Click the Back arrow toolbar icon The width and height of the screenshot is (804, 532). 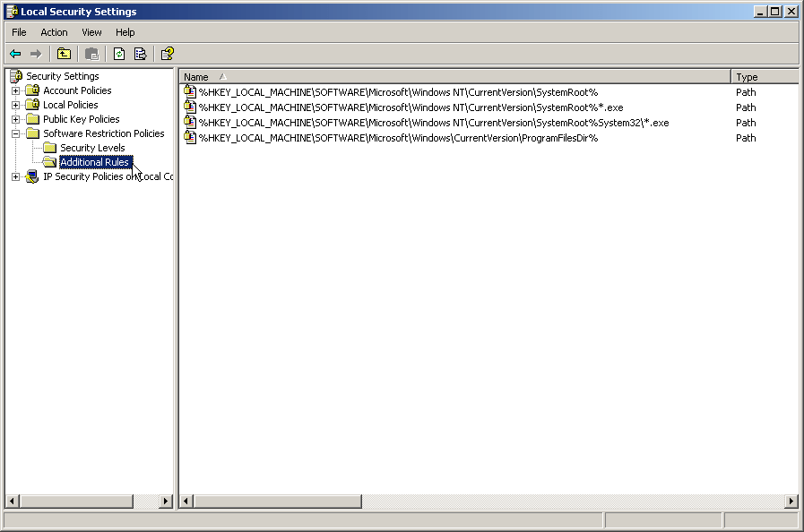[15, 54]
